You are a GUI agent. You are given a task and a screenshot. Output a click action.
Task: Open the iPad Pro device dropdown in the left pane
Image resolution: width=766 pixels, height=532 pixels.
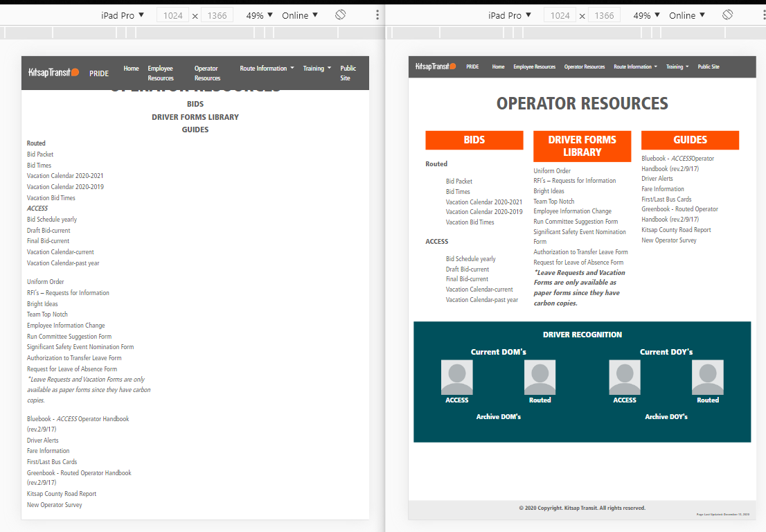(122, 15)
